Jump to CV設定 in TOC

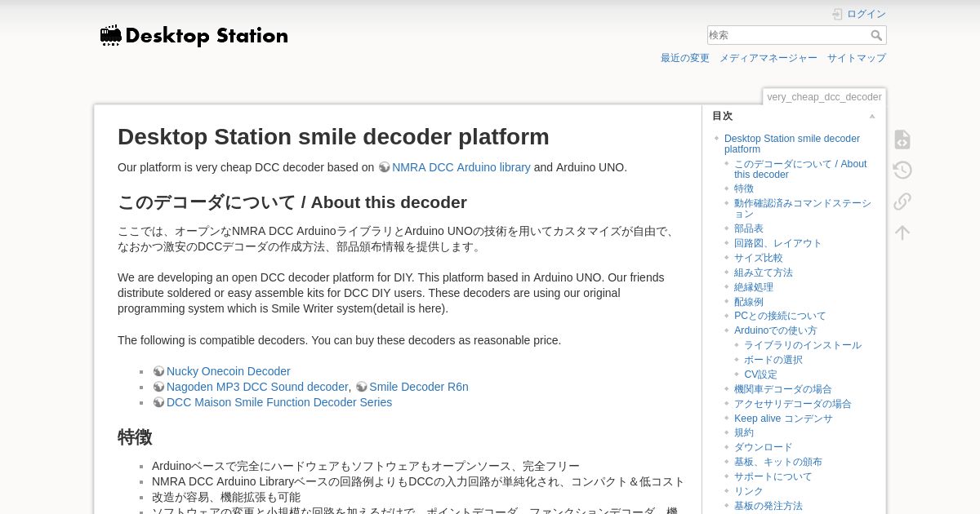click(x=760, y=374)
